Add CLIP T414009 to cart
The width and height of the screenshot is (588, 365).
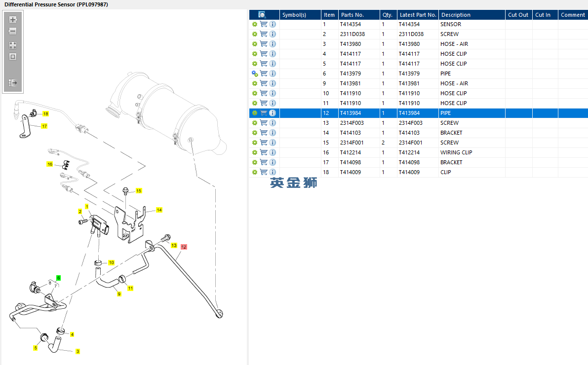coord(264,172)
